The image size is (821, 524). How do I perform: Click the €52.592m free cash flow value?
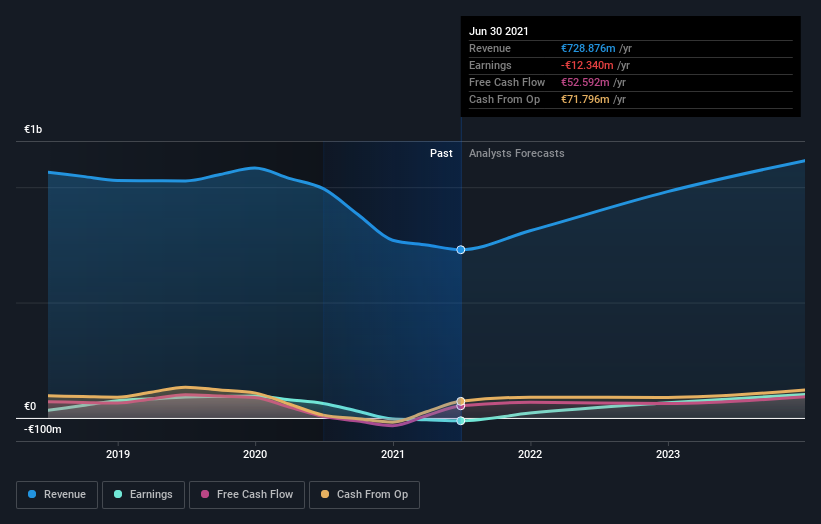585,82
